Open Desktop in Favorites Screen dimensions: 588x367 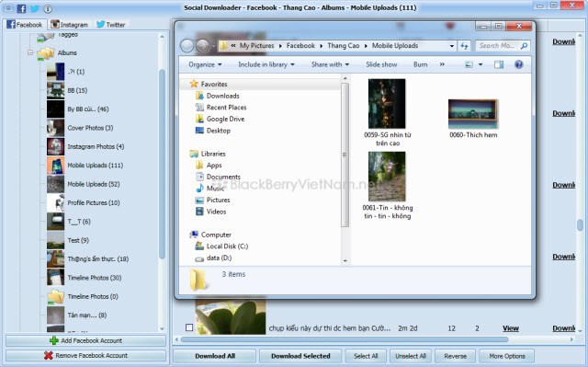[x=219, y=131]
